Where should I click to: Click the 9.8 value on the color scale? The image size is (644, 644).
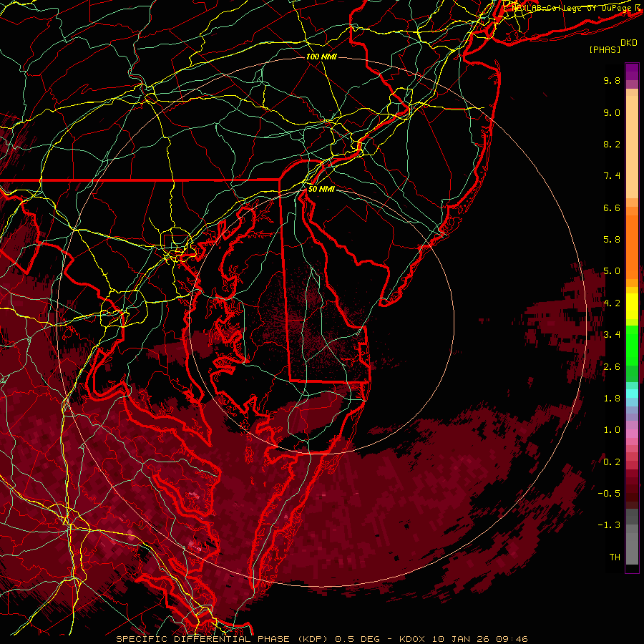pyautogui.click(x=612, y=80)
